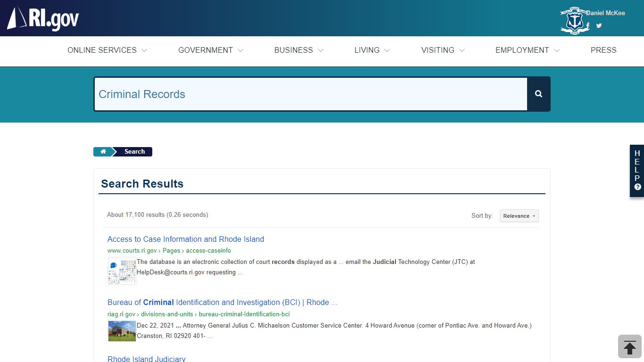This screenshot has height=362, width=644.
Task: Click the BCI building thumbnail image
Action: tap(122, 331)
